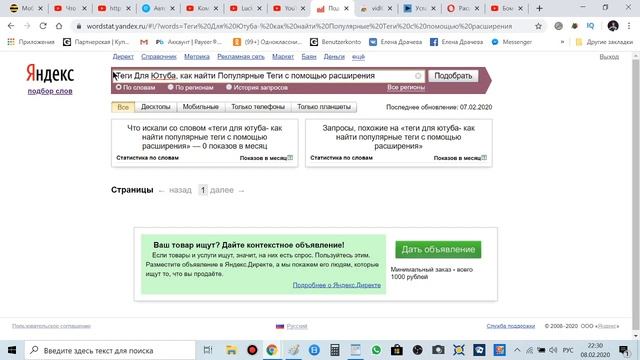Open 'Другие закладки' folder
640x360 pixels.
[x=604, y=42]
